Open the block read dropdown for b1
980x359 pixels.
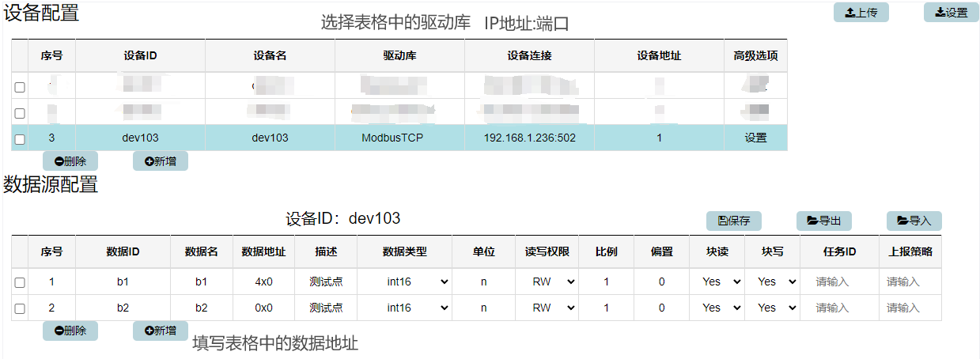pos(721,282)
